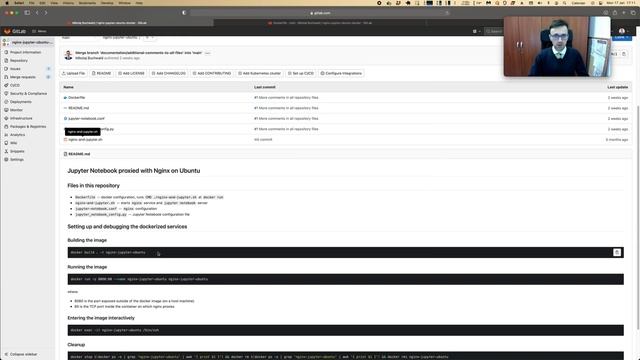Open the Dockerfile file

coord(77,98)
